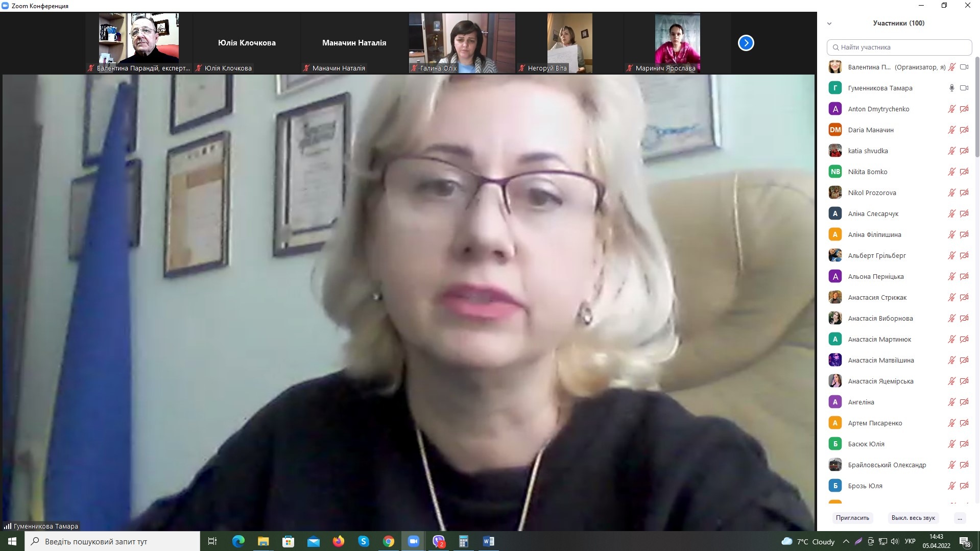Select participant Аліна Філіпишина
This screenshot has height=551, width=980.
[899, 234]
